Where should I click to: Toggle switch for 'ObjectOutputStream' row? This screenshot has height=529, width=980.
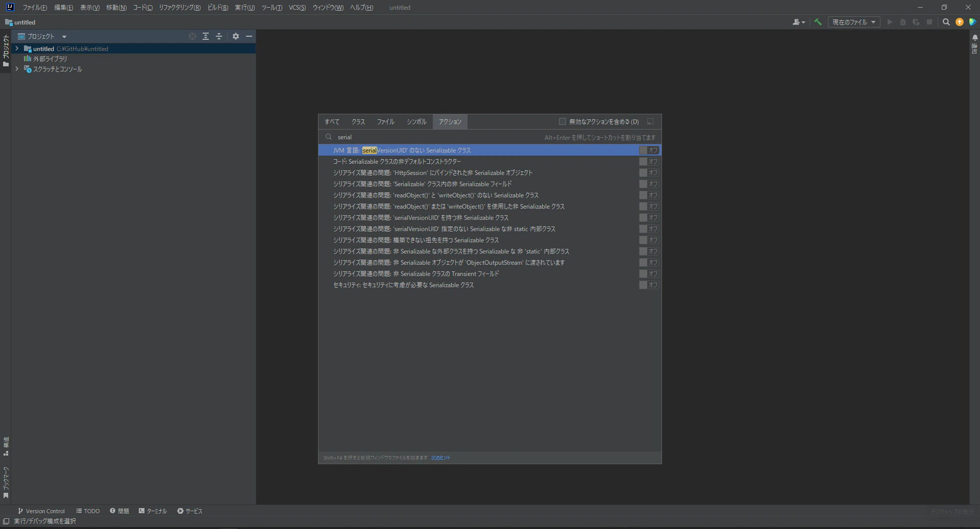click(x=649, y=263)
